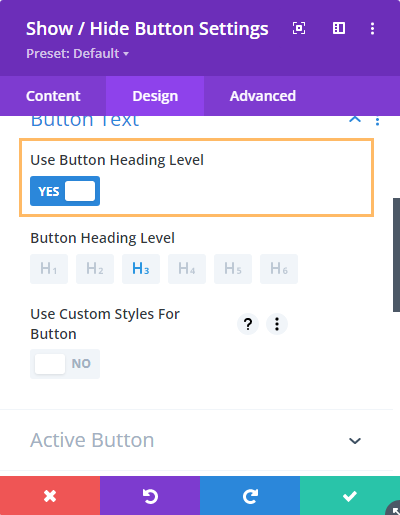Save changes with green checkmark button
The width and height of the screenshot is (400, 515).
(x=350, y=496)
